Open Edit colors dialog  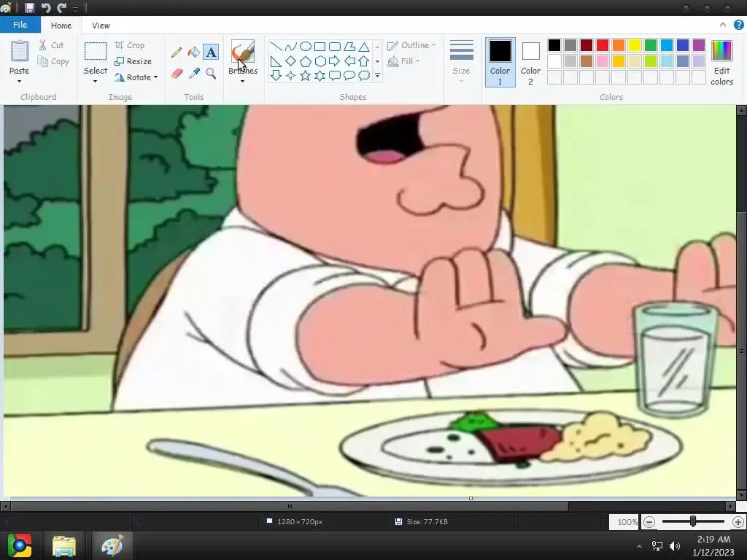(721, 63)
